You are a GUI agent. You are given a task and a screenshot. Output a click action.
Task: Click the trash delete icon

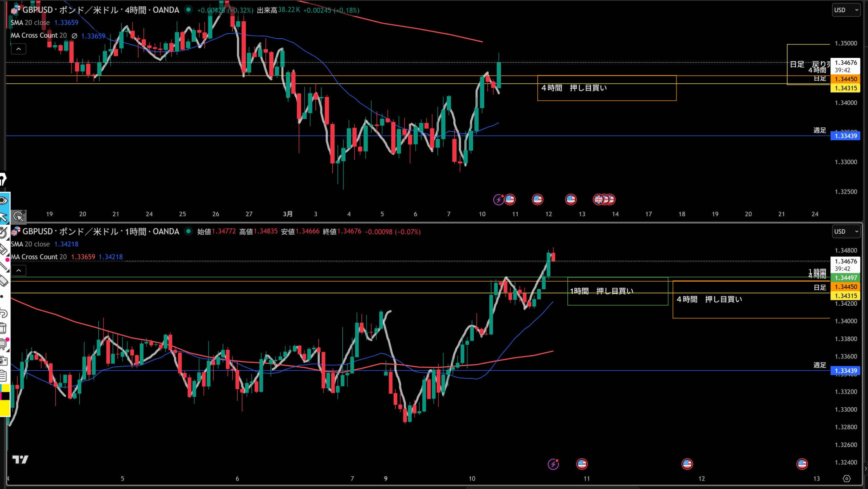tap(3, 328)
